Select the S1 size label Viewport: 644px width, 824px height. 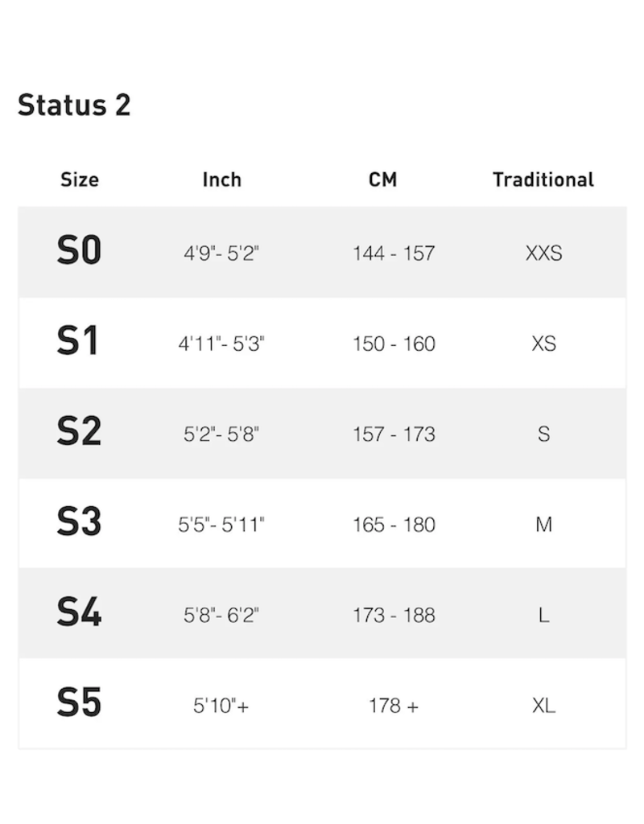point(78,343)
